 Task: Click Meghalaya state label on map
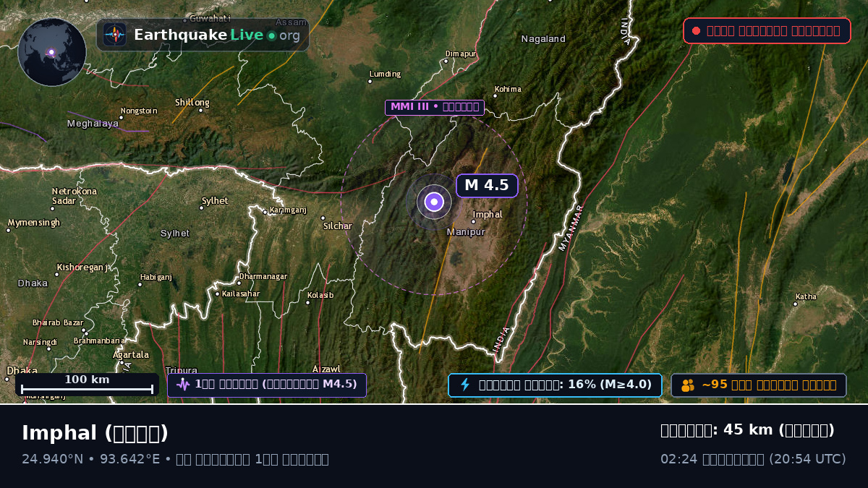pyautogui.click(x=93, y=124)
